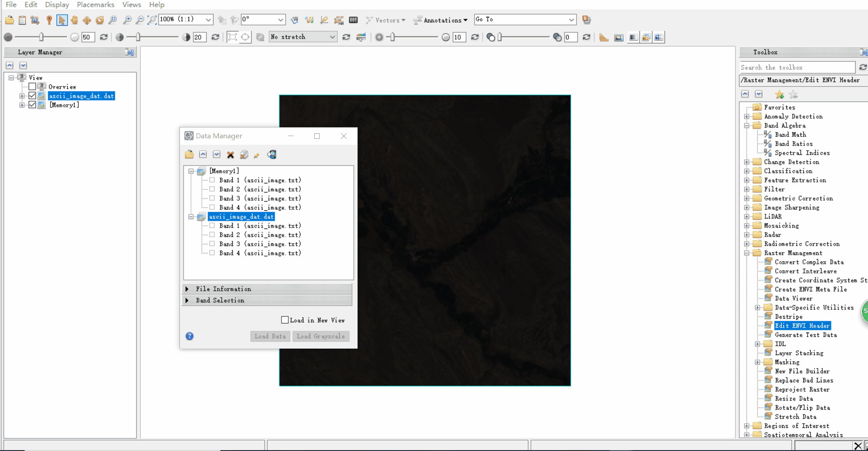Reset contrast with refresh icon next to 20
868x451 pixels.
coord(215,37)
